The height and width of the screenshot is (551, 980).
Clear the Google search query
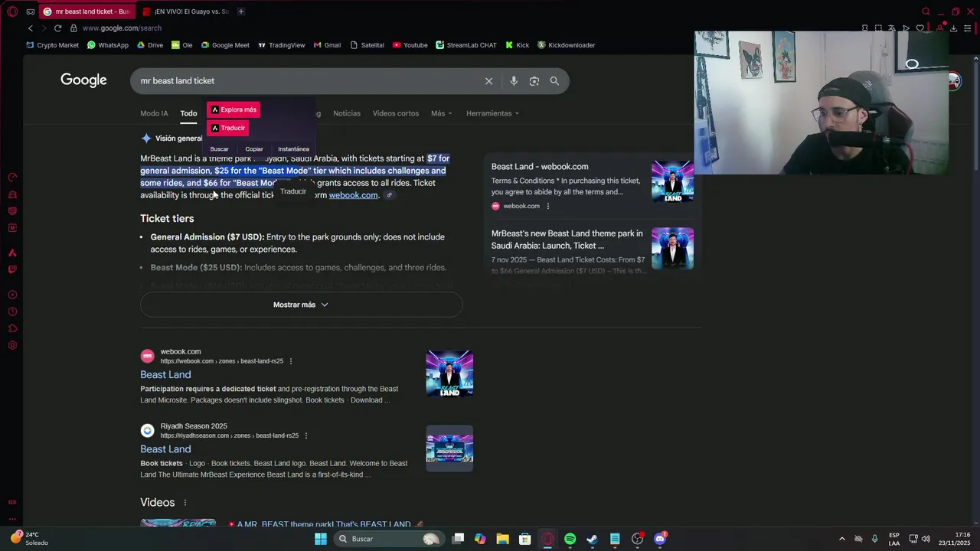coord(488,81)
